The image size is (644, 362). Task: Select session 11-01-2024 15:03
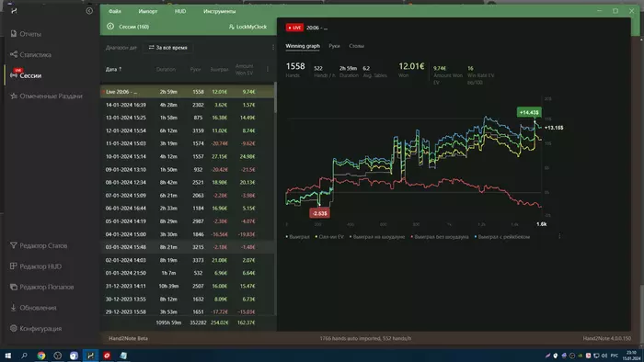pos(187,143)
